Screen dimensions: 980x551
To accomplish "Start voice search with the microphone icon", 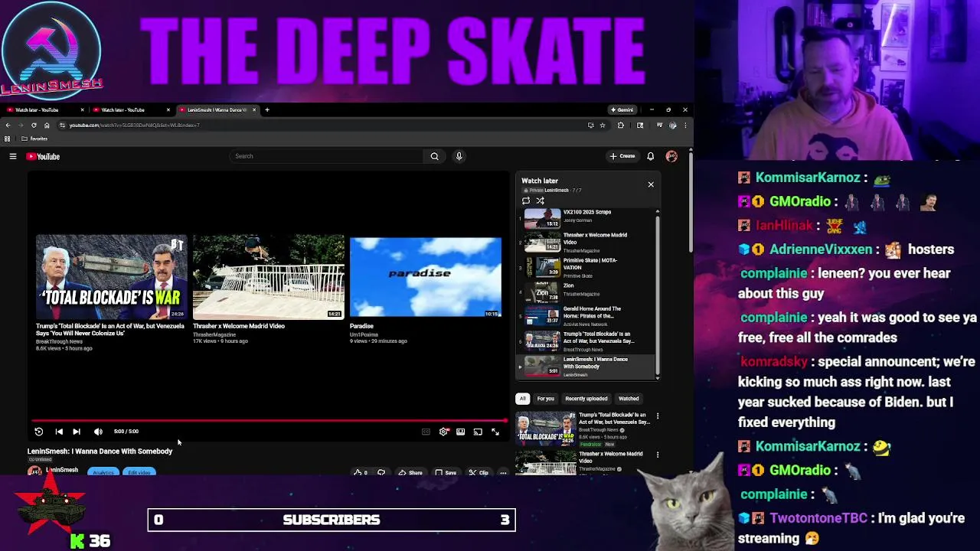I will [x=459, y=156].
